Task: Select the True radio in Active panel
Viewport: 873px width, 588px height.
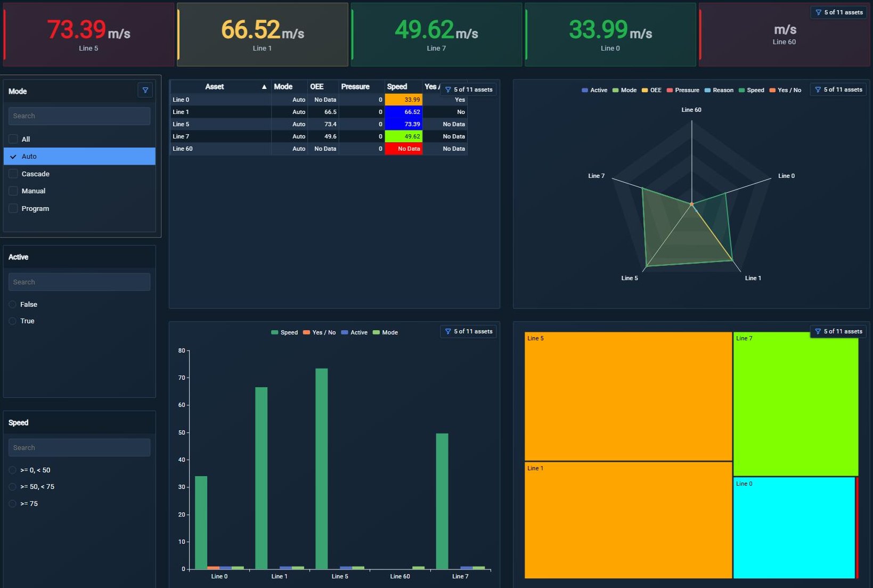Action: click(x=12, y=321)
